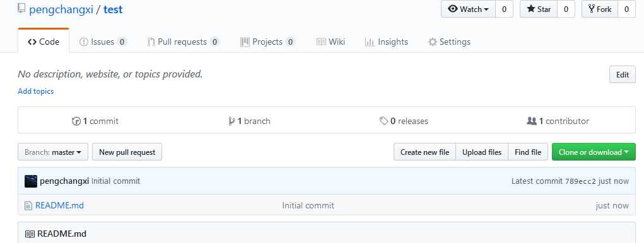This screenshot has height=243, width=644.
Task: Open the README.md file link
Action: tap(59, 205)
